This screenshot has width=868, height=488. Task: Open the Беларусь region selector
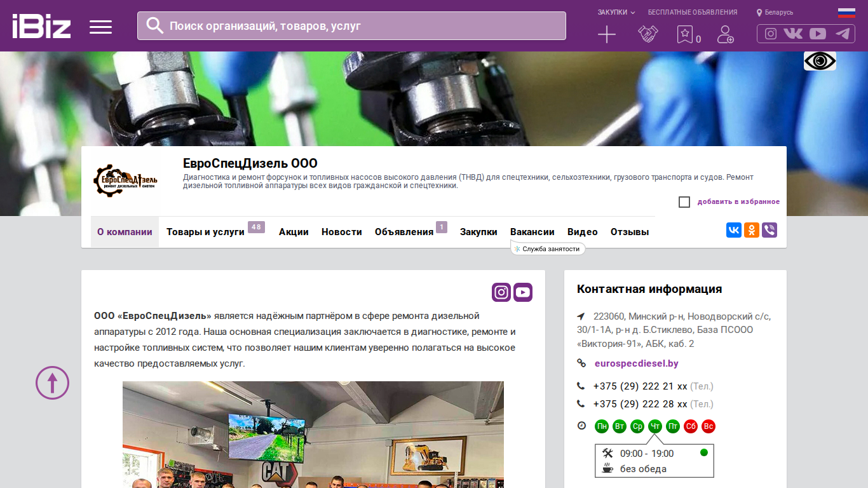(775, 12)
